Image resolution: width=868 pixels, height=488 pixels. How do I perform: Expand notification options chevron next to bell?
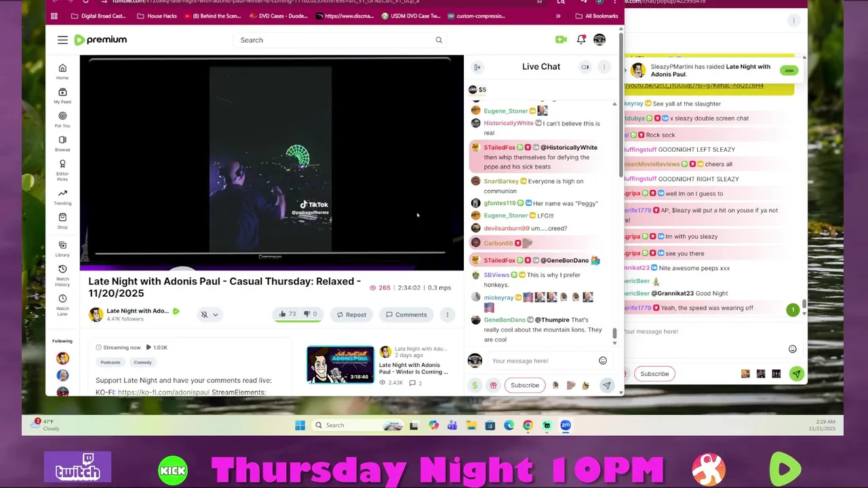click(216, 314)
